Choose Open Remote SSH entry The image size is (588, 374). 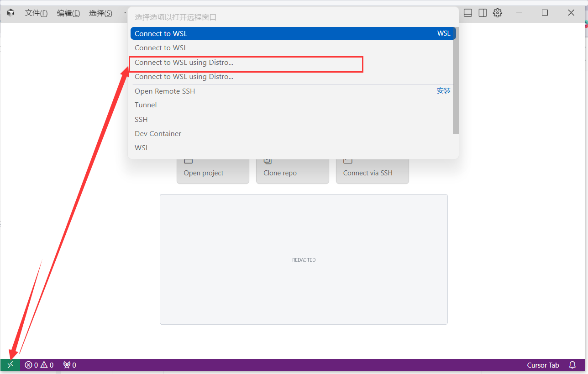pos(293,91)
